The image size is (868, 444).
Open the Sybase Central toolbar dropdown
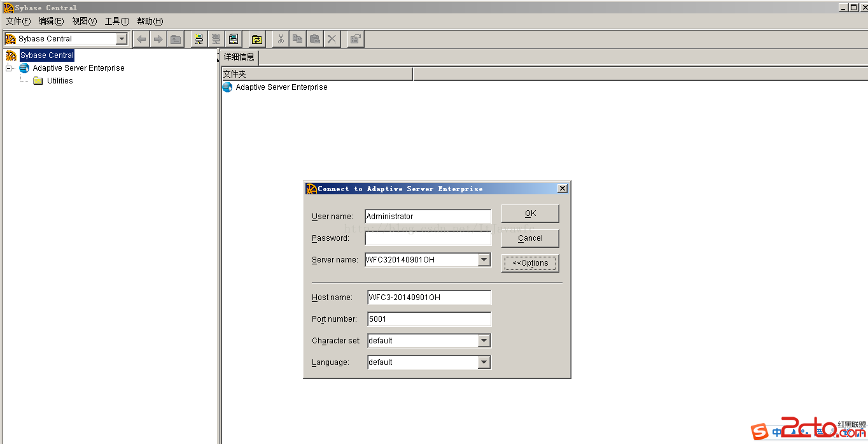click(x=122, y=39)
